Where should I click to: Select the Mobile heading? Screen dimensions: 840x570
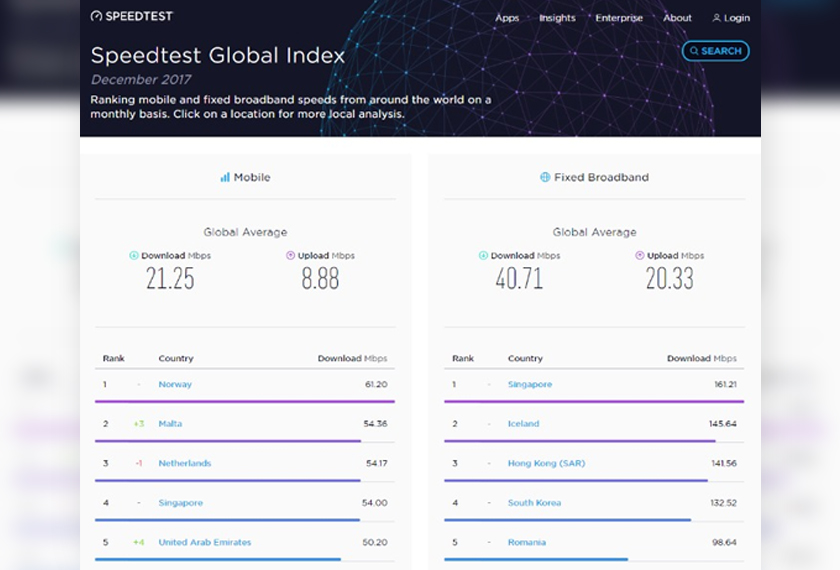[252, 177]
